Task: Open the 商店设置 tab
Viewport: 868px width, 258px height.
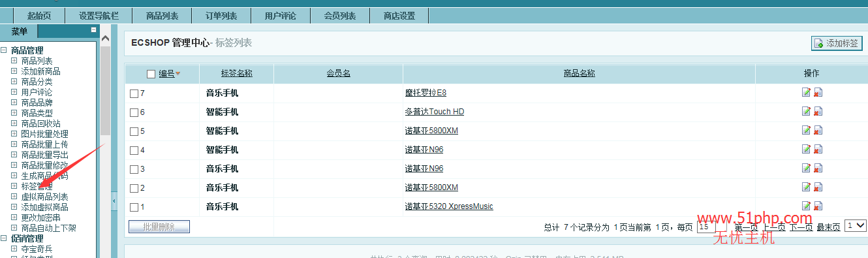Action: [399, 16]
